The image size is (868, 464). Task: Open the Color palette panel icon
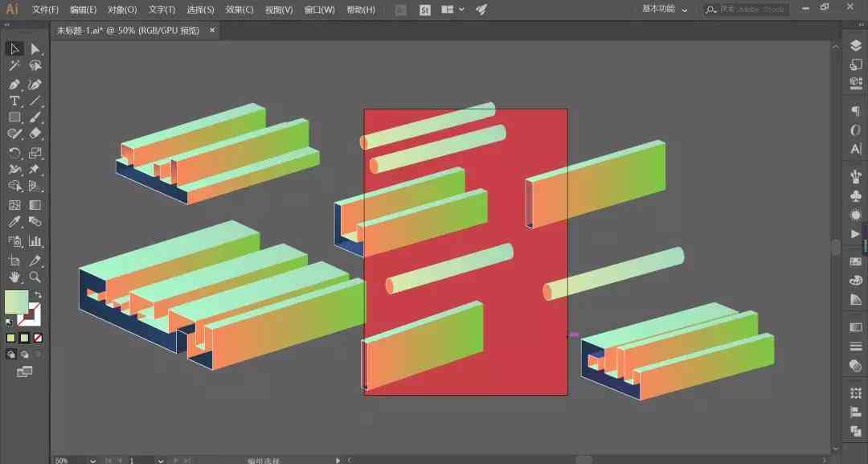tap(856, 280)
